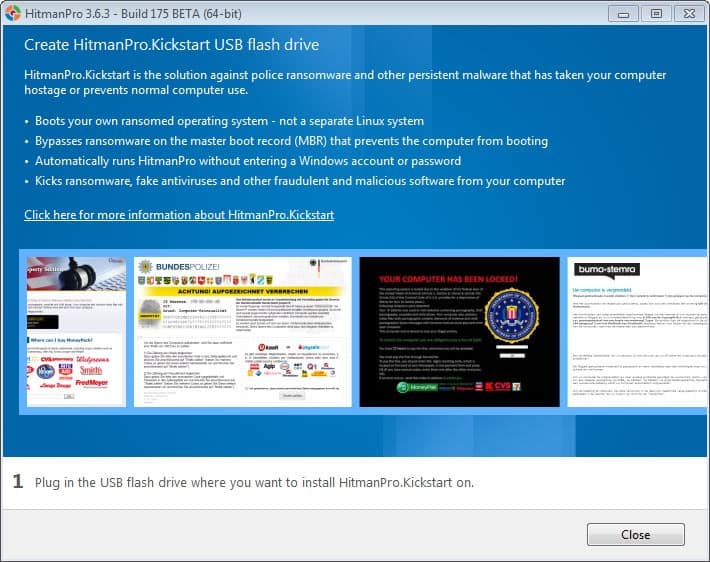The width and height of the screenshot is (710, 562).
Task: Maximize the HitmanPro window
Action: click(x=656, y=14)
